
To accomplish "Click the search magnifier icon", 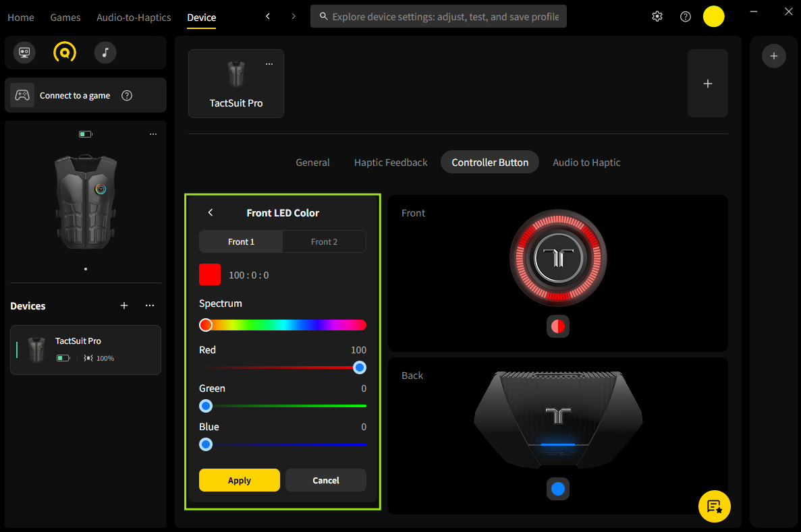I will [x=323, y=16].
